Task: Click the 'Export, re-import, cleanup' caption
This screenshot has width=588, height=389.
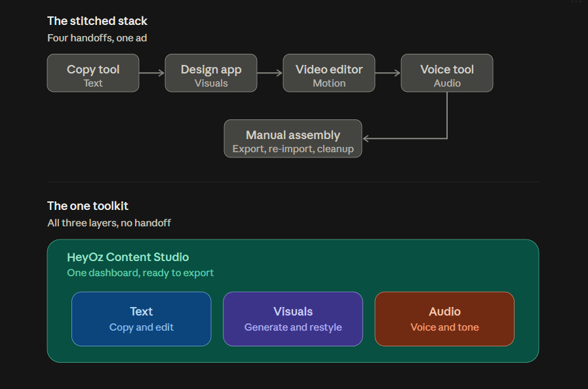Action: tap(293, 149)
